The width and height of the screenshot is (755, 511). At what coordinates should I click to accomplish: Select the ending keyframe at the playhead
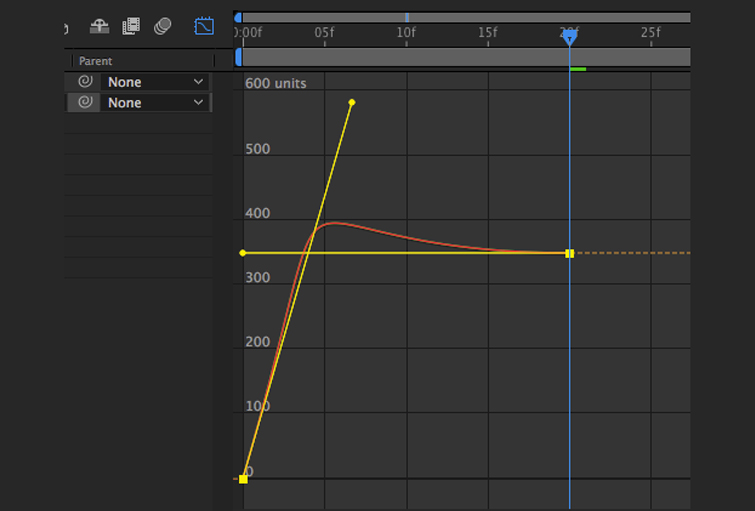point(569,254)
